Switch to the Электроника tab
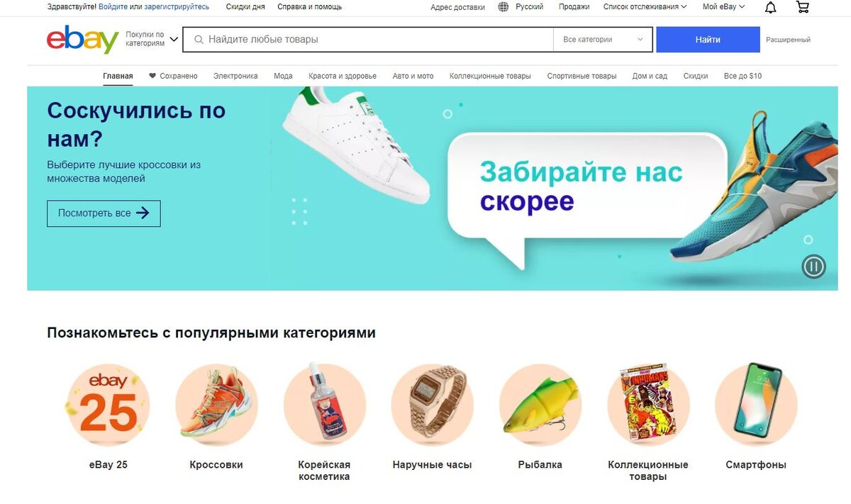Image resolution: width=851 pixels, height=504 pixels. coord(235,76)
